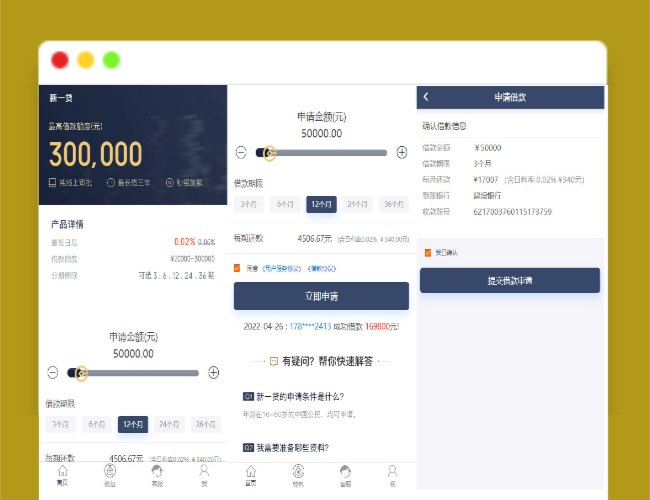Viewport: 650px width, 500px height.
Task: Select 24个月 term on middle screen
Action: [357, 204]
